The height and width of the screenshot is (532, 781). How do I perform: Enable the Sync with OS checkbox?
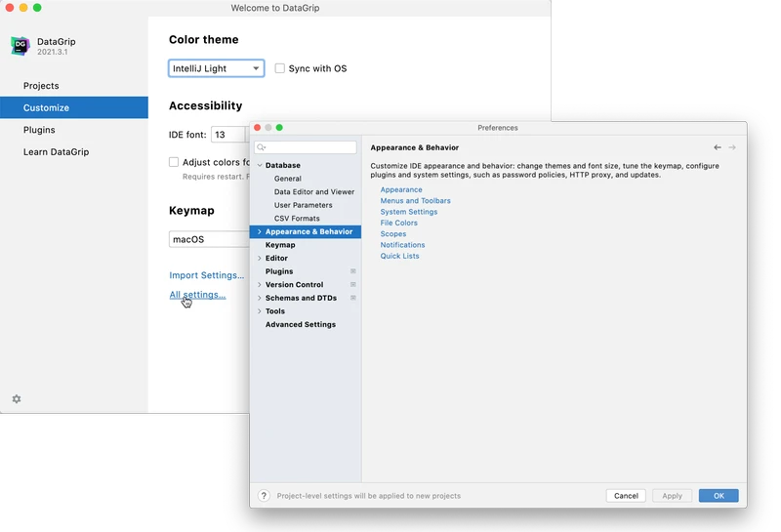[x=280, y=68]
